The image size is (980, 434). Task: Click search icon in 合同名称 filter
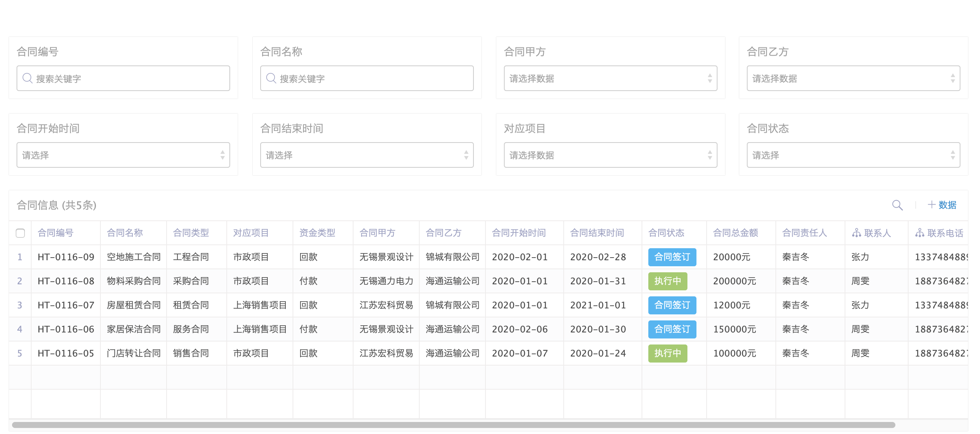click(271, 78)
